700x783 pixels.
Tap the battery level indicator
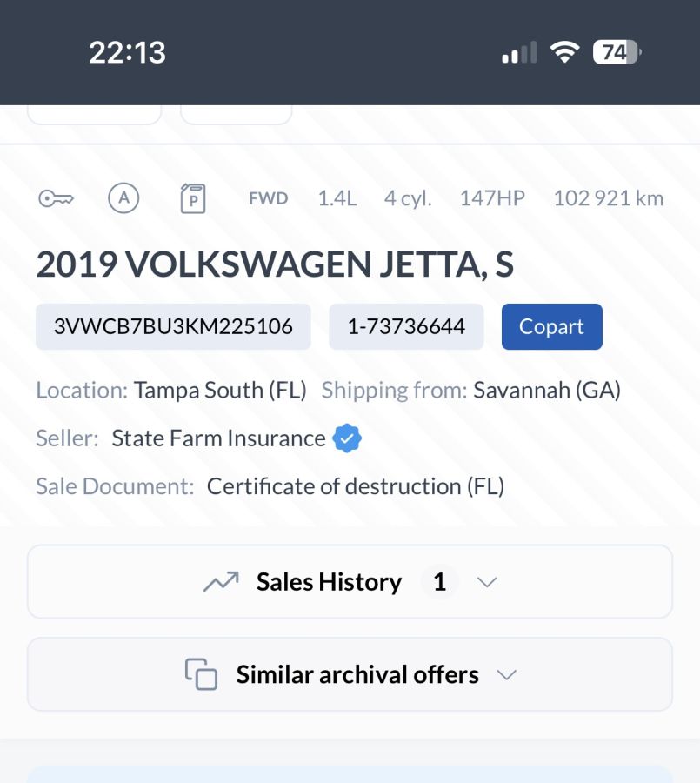pyautogui.click(x=616, y=53)
